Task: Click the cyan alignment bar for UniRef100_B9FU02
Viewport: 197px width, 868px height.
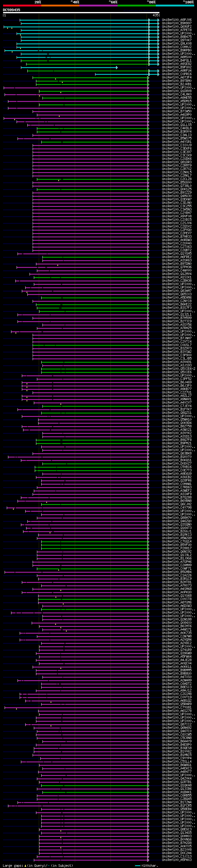Action: 69,67
